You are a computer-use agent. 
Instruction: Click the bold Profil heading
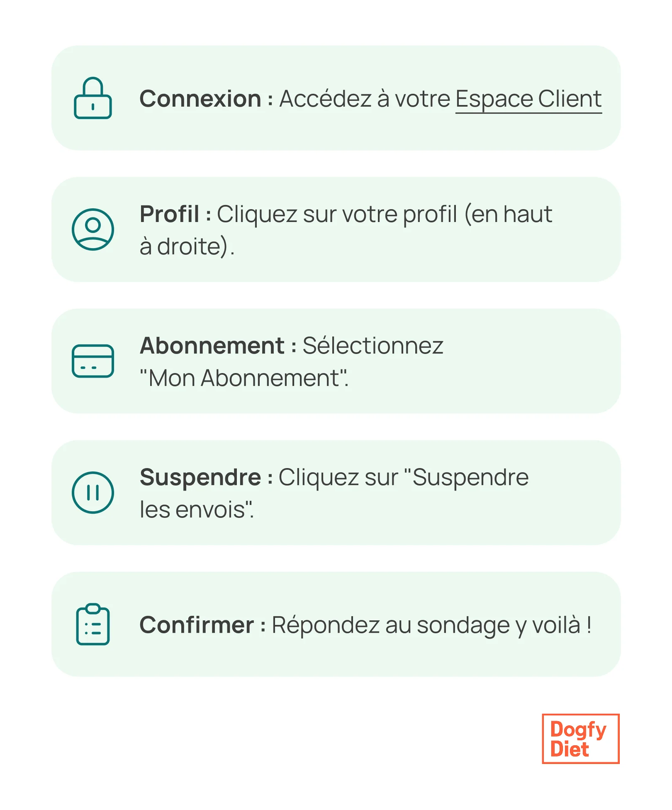[x=170, y=214]
